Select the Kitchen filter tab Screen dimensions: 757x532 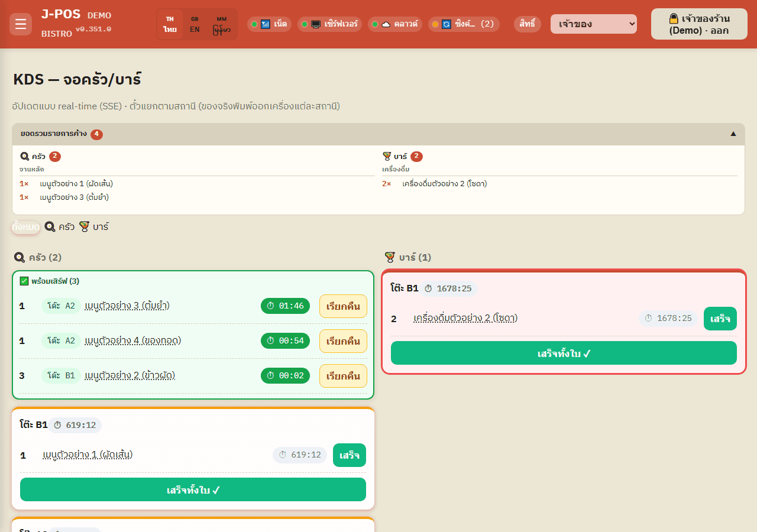click(x=59, y=226)
